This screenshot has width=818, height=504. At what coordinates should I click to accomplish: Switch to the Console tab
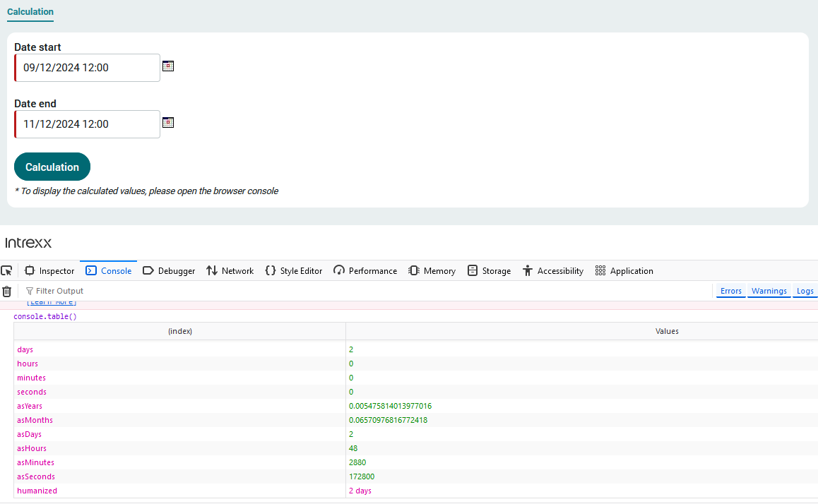coord(109,270)
